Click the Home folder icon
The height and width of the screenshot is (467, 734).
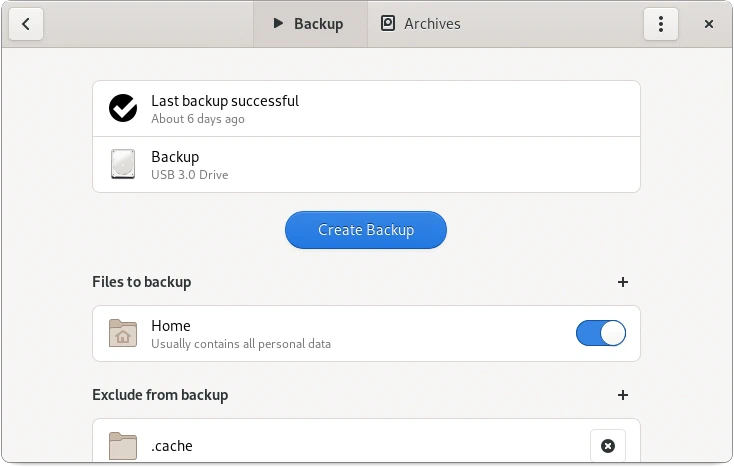(x=123, y=333)
